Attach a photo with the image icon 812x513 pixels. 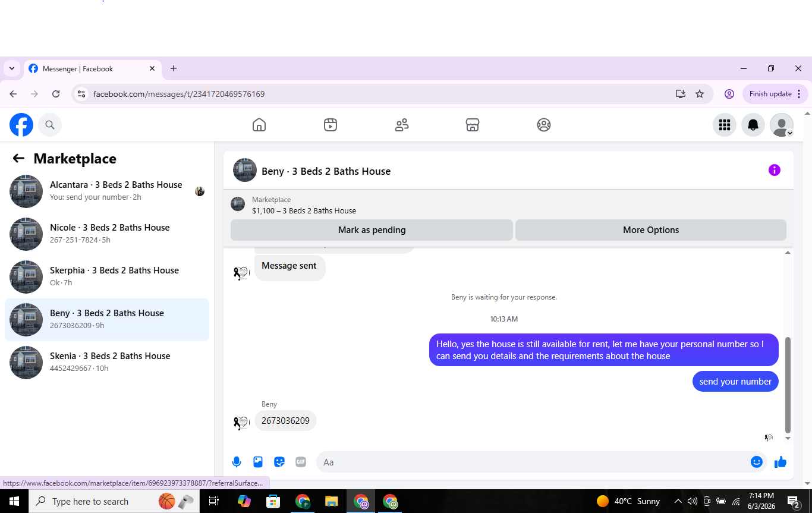[x=258, y=462]
